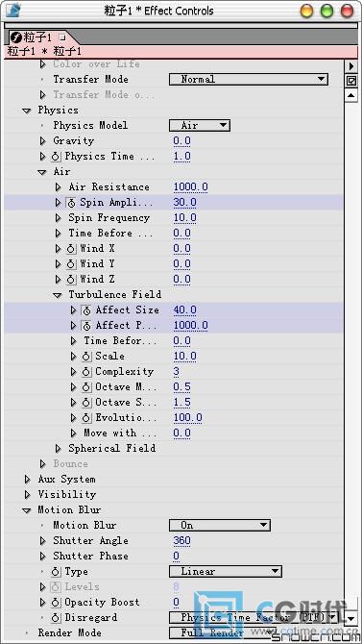Open the Motion Blur On dropdown

coord(220,525)
